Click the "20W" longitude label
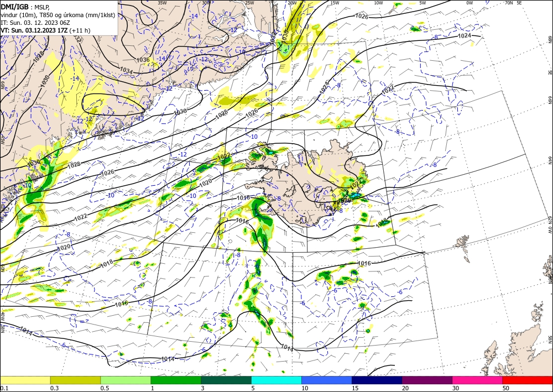The height and width of the screenshot is (392, 553). click(x=292, y=2)
